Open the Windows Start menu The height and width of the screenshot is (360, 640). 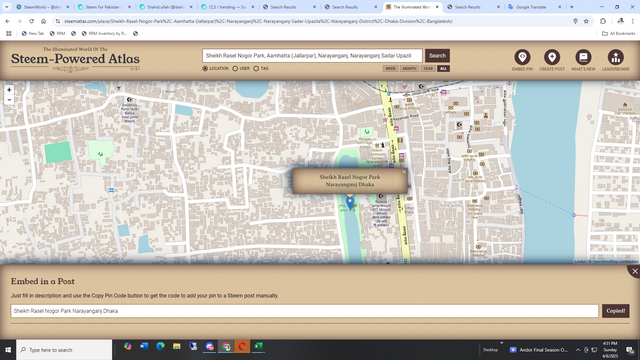[8, 350]
